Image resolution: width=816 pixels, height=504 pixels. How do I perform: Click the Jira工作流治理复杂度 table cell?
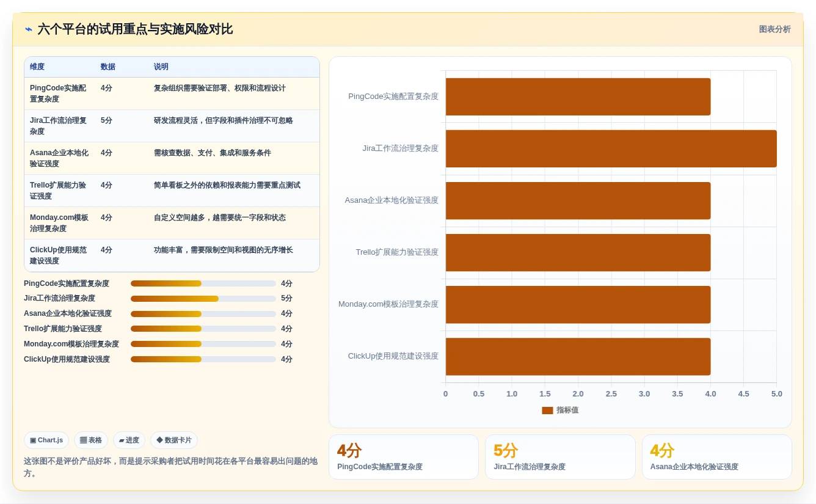(59, 126)
